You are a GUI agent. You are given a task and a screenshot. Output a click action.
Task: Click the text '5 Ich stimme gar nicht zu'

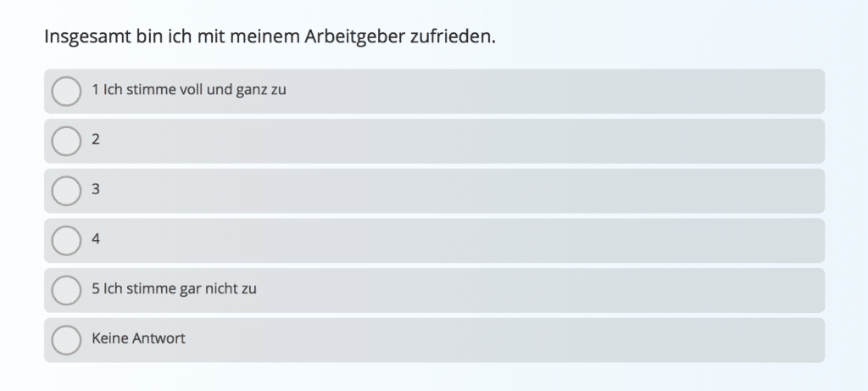tap(174, 289)
